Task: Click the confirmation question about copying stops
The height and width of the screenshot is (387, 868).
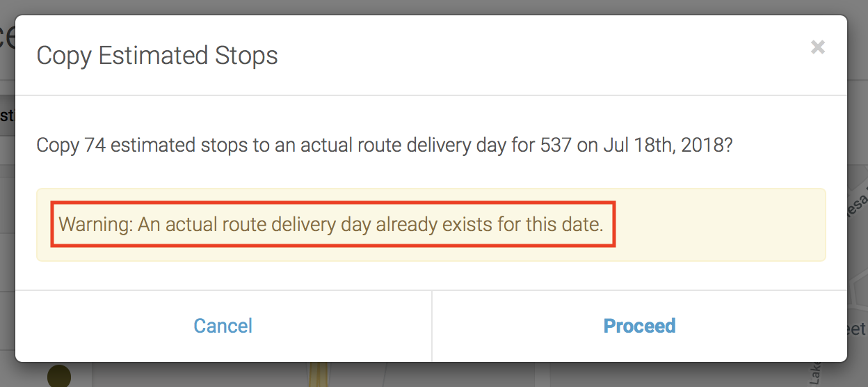Action: point(384,146)
